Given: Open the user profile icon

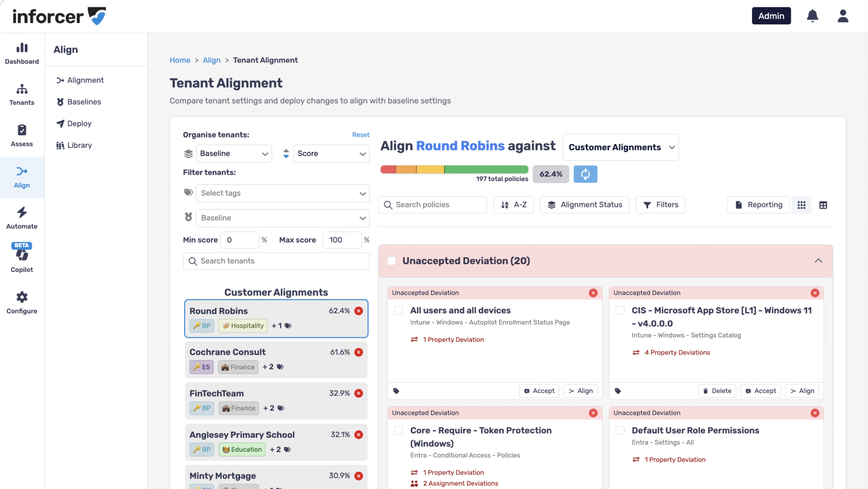Looking at the screenshot, I should tap(843, 16).
